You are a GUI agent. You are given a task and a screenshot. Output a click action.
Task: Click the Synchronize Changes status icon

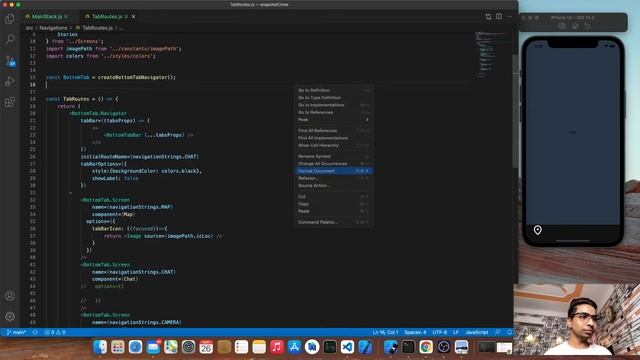coord(35,332)
